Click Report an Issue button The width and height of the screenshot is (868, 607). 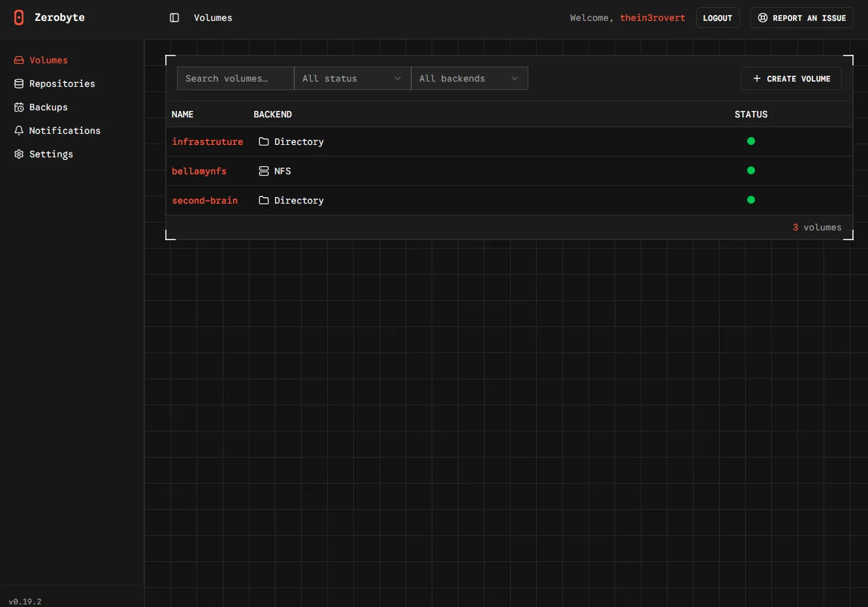click(801, 18)
